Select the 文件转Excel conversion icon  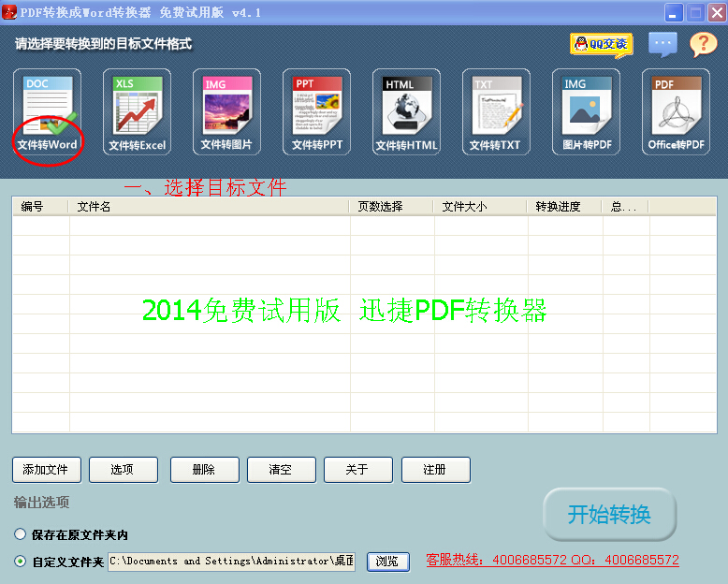tap(137, 112)
